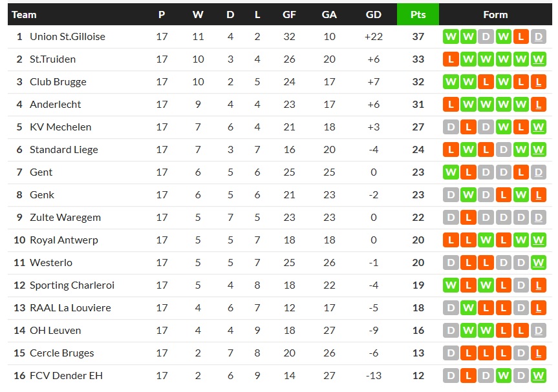Click the Team column header
Image resolution: width=558 pixels, height=392 pixels.
25,14
